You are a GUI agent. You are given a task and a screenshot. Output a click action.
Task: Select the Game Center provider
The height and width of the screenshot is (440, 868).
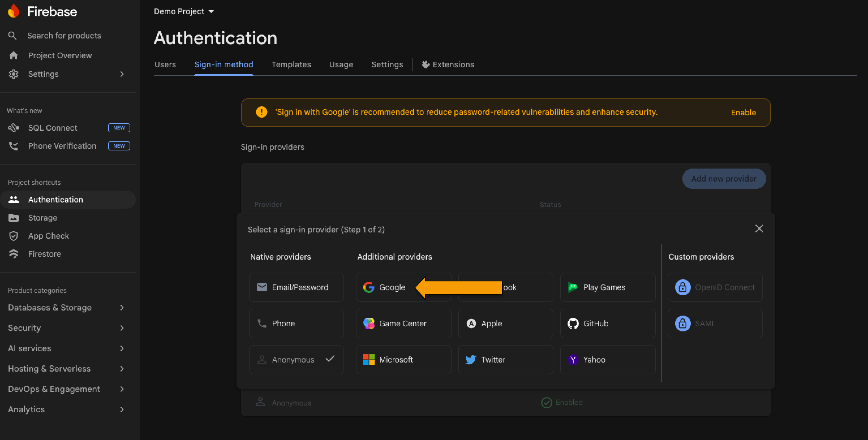pyautogui.click(x=403, y=323)
